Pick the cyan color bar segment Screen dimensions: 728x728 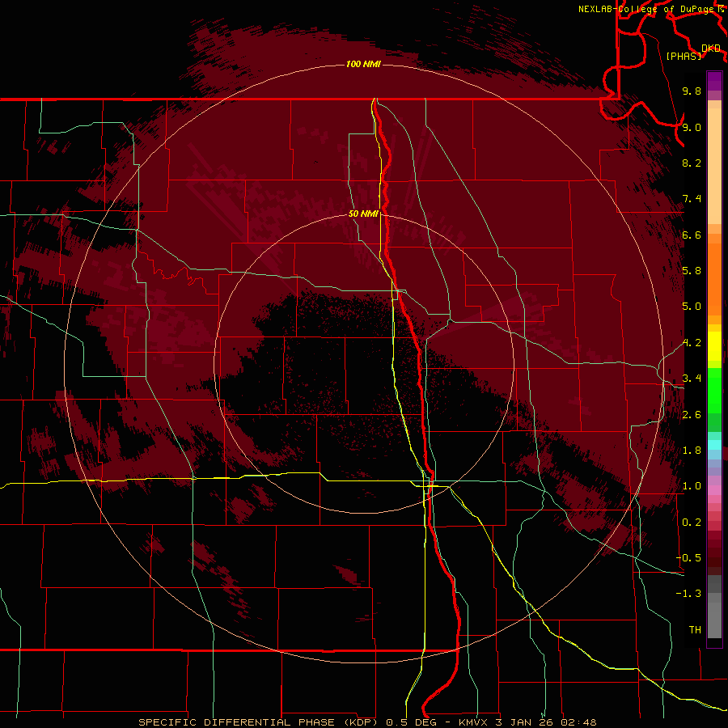[714, 445]
